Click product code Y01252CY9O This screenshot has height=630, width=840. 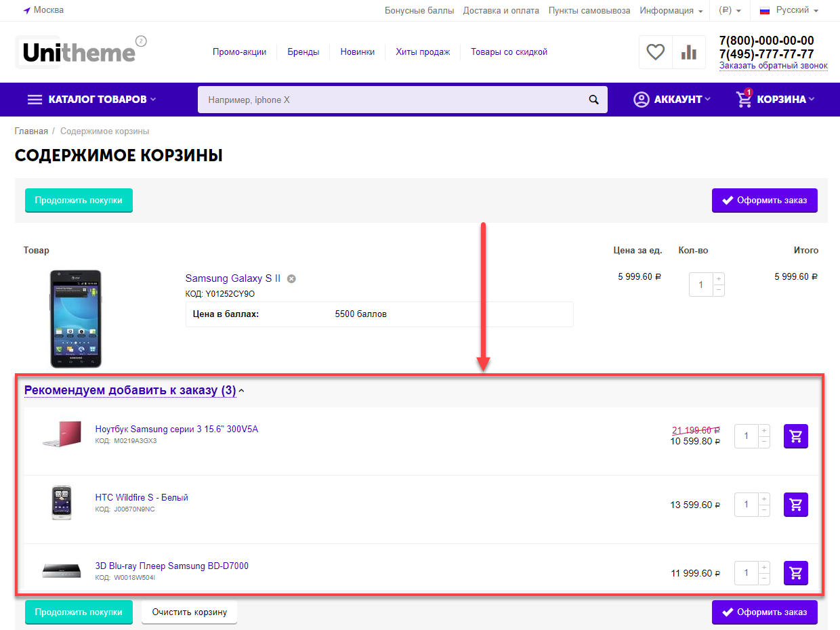point(230,294)
